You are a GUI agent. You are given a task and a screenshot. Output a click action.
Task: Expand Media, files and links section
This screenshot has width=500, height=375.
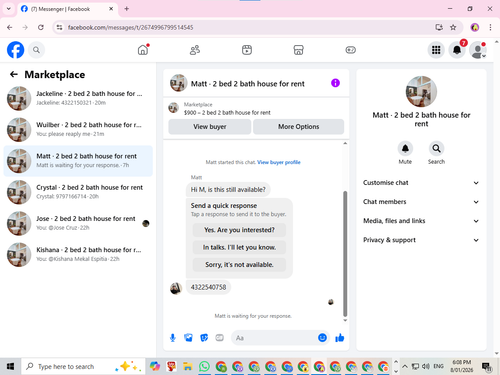pyautogui.click(x=421, y=221)
